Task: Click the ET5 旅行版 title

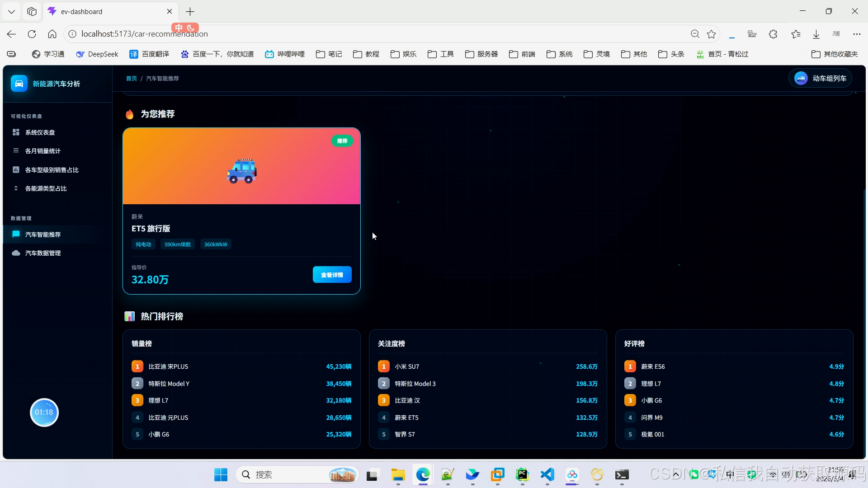Action: pyautogui.click(x=151, y=229)
